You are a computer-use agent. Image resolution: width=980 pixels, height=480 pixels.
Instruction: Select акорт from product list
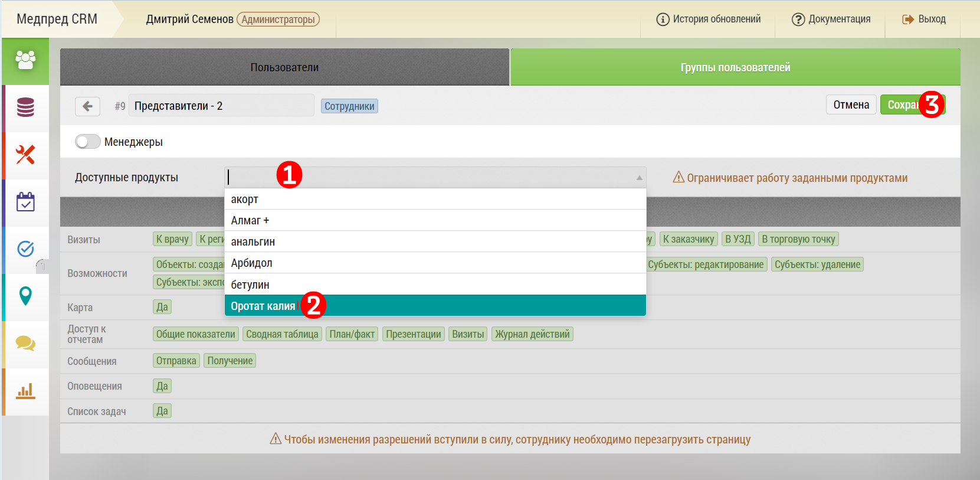coord(435,199)
